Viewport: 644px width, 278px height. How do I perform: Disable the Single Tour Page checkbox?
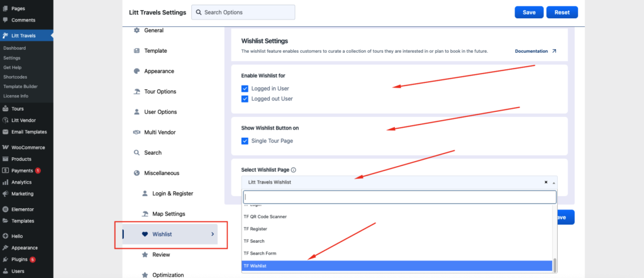click(245, 141)
